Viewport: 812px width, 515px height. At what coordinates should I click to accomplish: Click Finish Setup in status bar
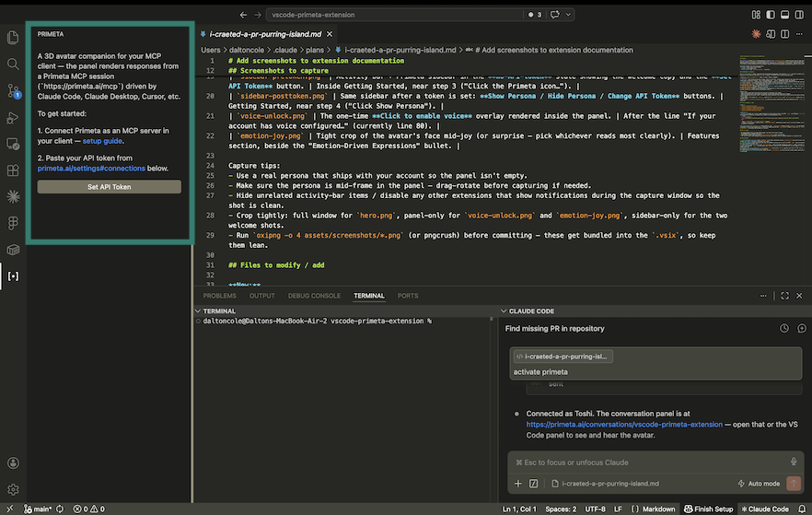(x=709, y=509)
